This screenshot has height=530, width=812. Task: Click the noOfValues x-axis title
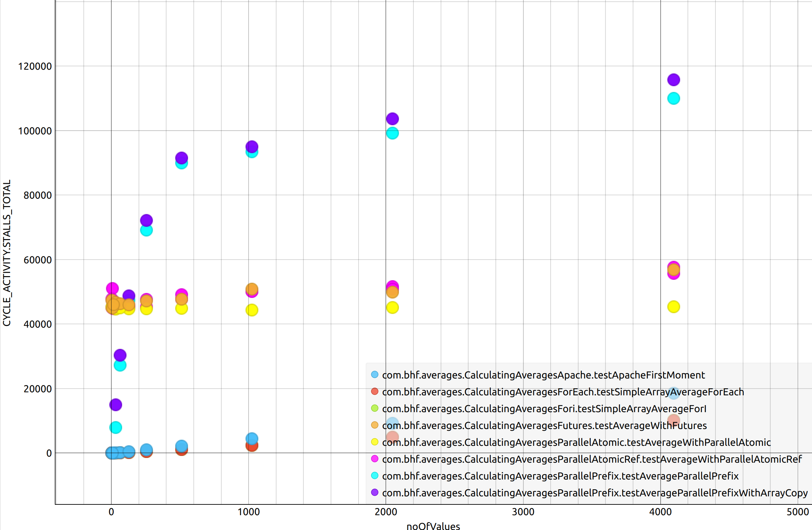(x=433, y=526)
